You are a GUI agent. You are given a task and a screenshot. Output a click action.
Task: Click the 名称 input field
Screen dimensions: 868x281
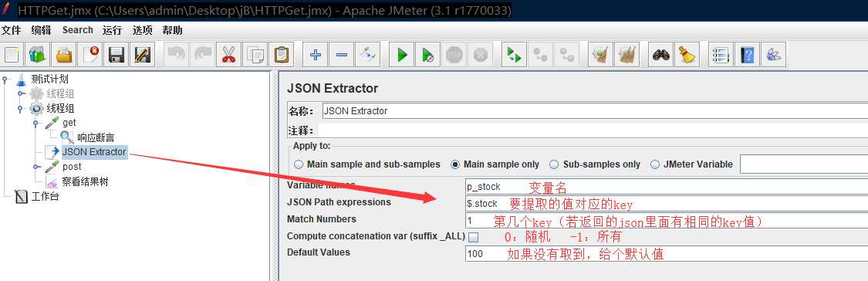tap(595, 111)
